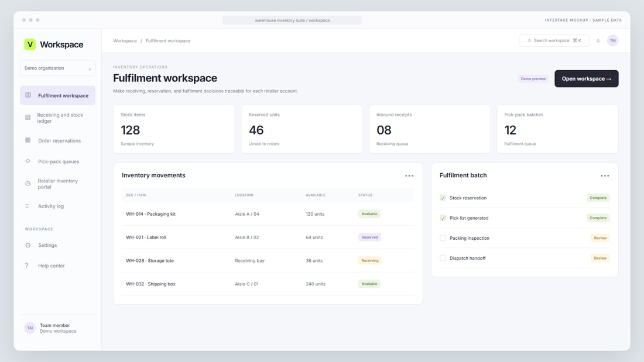Click the Review badge for Packing inspection
The image size is (644, 362).
point(600,238)
